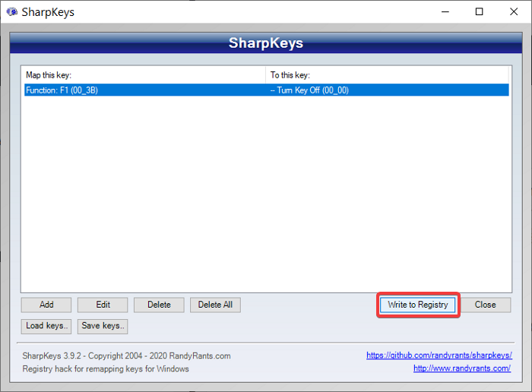The image size is (532, 392).
Task: Remove all mappings with Delete All
Action: (215, 305)
